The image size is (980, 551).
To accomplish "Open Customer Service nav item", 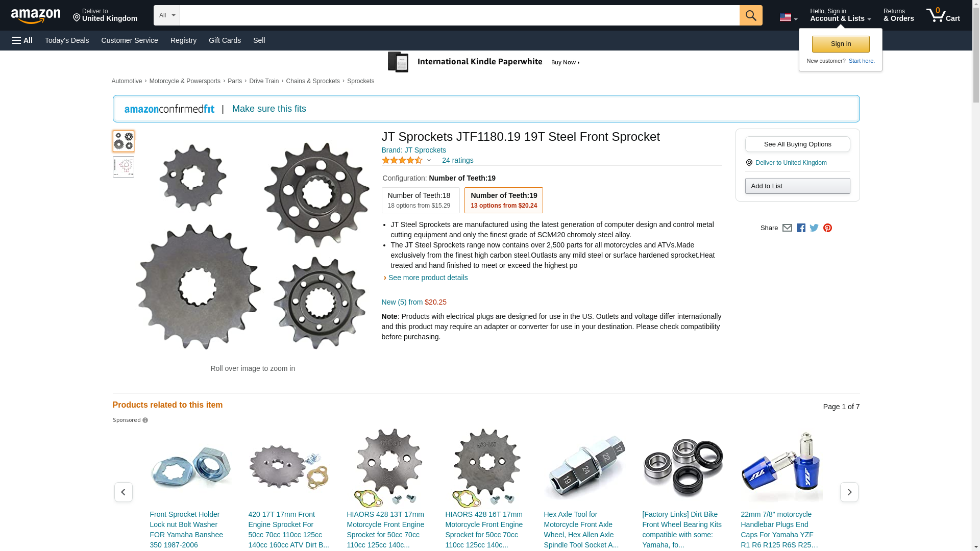I will 130,40.
